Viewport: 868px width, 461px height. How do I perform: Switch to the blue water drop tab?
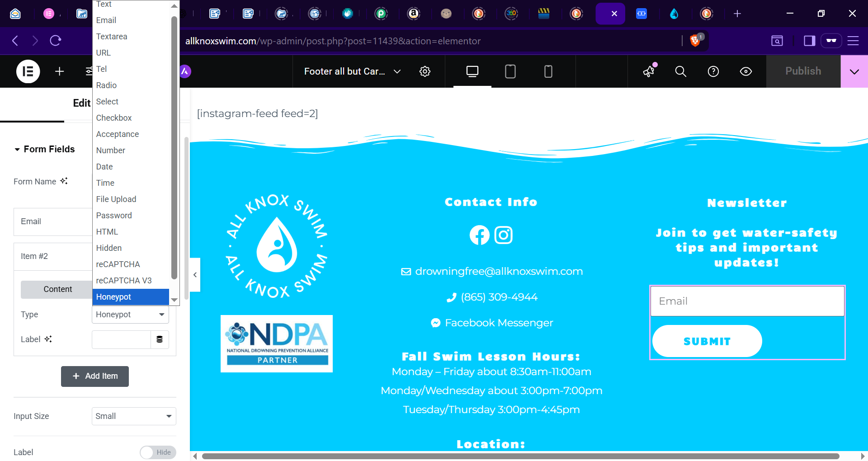point(674,14)
